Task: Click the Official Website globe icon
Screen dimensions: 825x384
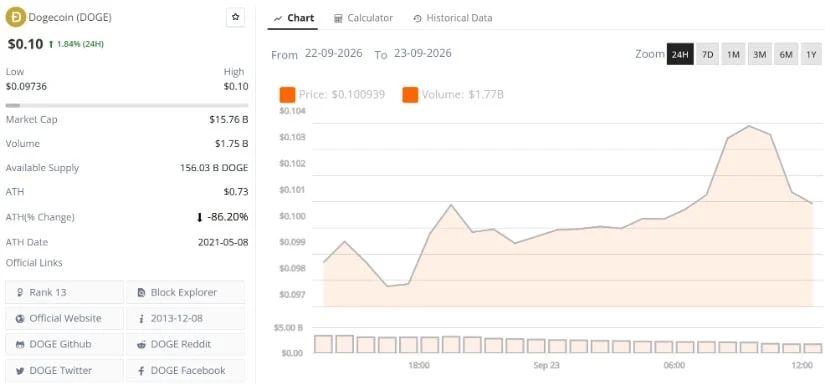Action: [20, 319]
